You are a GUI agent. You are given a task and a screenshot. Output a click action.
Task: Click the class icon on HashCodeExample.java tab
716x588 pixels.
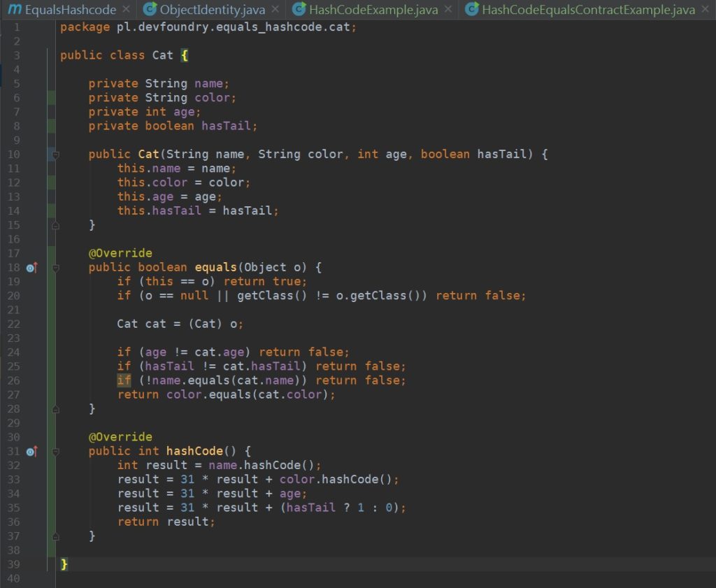[299, 8]
